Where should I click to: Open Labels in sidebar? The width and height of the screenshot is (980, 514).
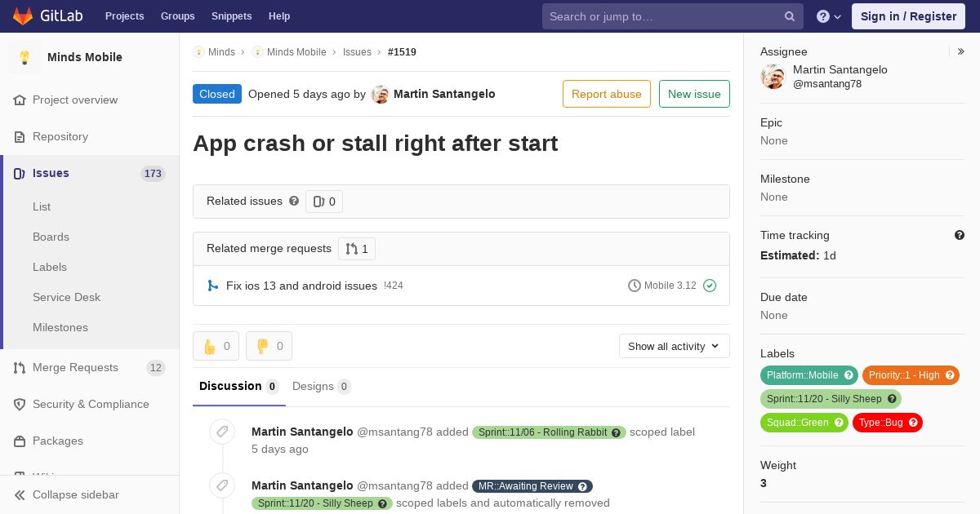pos(50,267)
